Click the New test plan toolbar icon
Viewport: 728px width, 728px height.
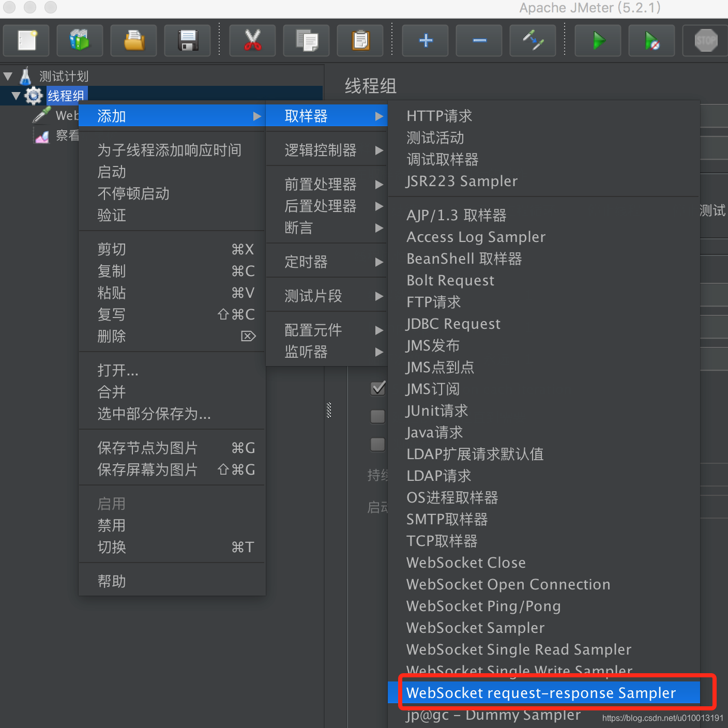(x=26, y=40)
